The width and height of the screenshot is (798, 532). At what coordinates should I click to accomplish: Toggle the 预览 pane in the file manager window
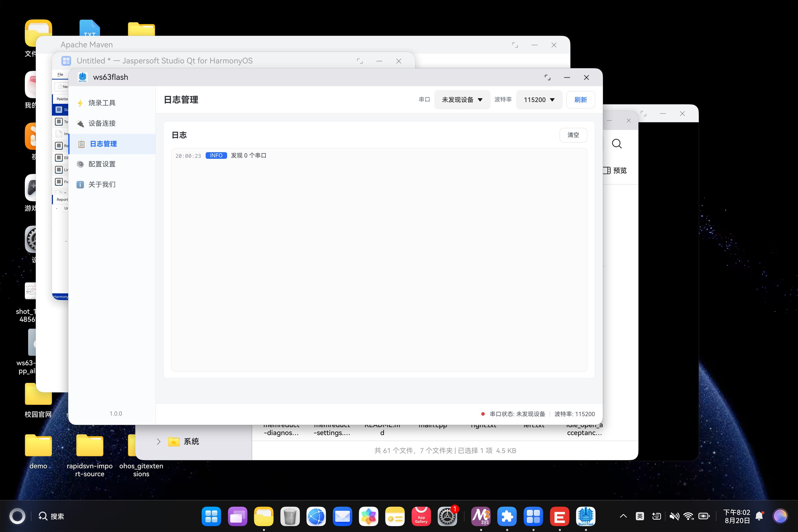[615, 170]
